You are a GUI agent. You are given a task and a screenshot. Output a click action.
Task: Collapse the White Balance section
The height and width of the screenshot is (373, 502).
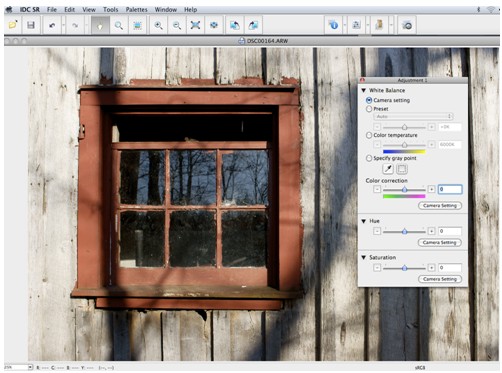pos(364,90)
